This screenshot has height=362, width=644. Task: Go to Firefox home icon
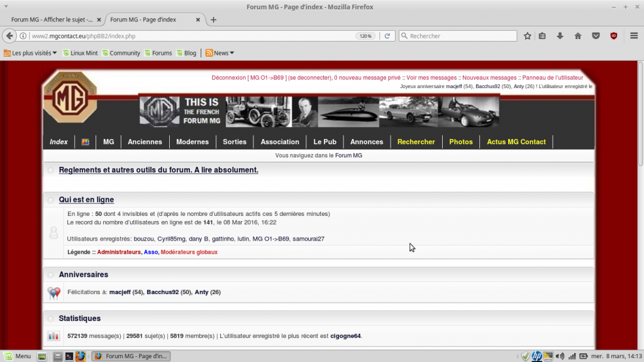[578, 36]
